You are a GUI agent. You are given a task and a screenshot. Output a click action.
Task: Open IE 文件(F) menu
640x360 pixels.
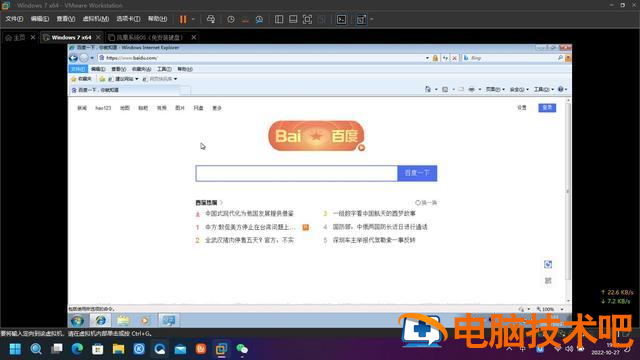(78, 69)
